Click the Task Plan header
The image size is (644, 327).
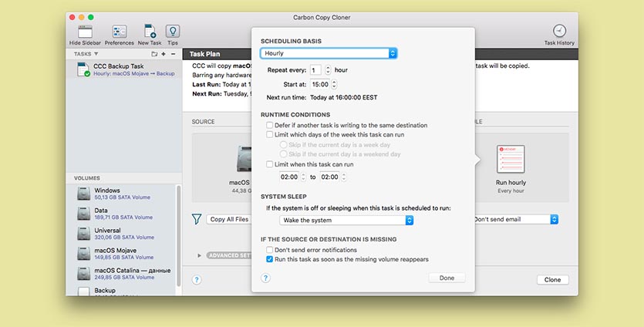click(204, 54)
